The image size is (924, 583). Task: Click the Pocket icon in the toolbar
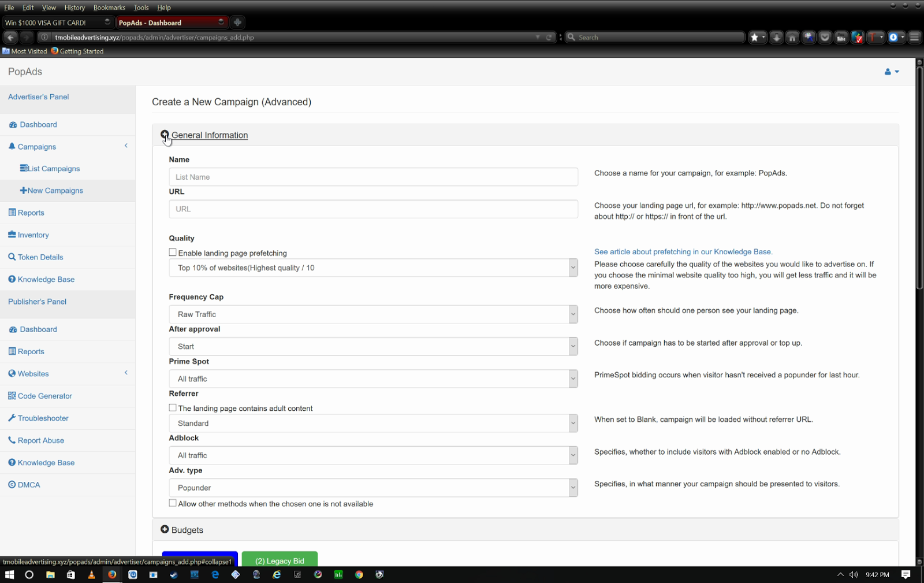825,37
